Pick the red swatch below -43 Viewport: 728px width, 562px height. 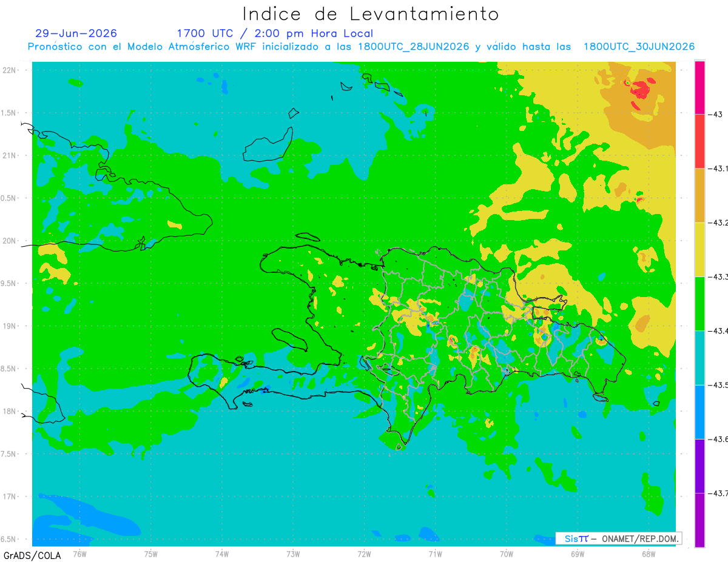pos(699,141)
